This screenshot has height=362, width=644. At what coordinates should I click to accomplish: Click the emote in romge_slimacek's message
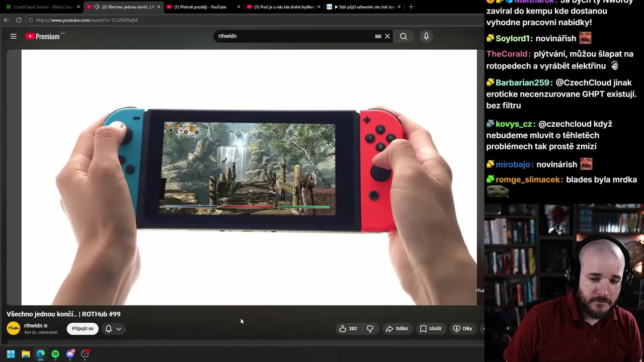(498, 192)
